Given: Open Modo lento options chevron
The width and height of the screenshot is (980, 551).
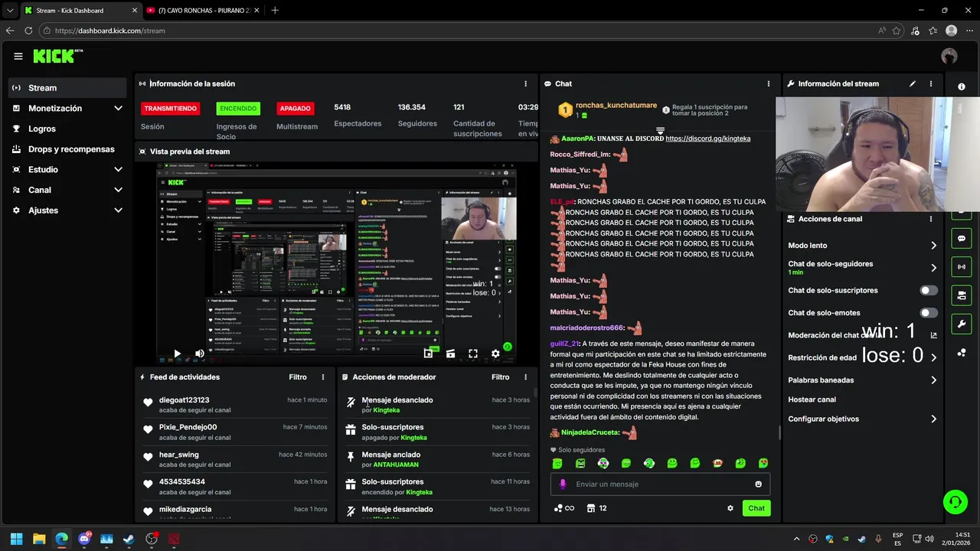Looking at the screenshot, I should (x=933, y=246).
